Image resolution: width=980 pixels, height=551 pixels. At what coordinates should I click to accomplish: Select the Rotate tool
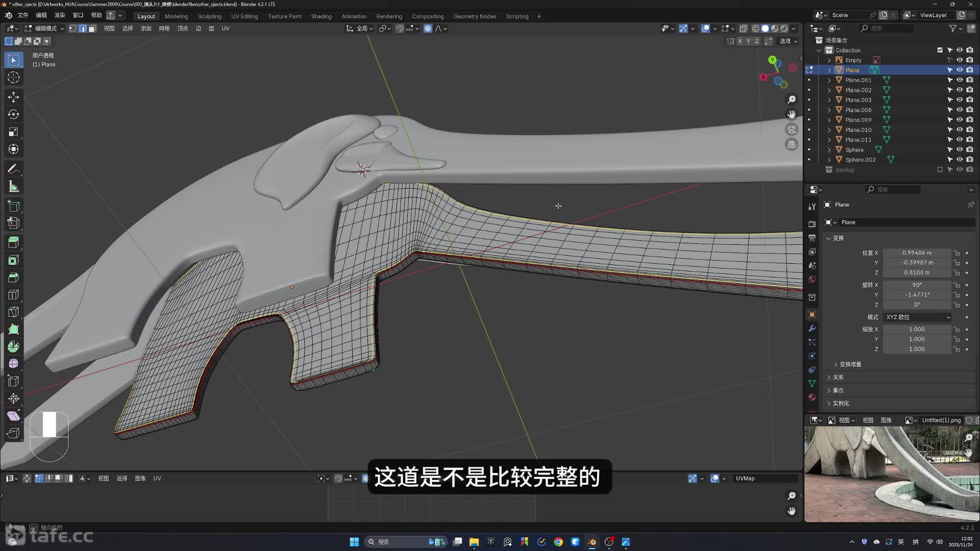(14, 114)
